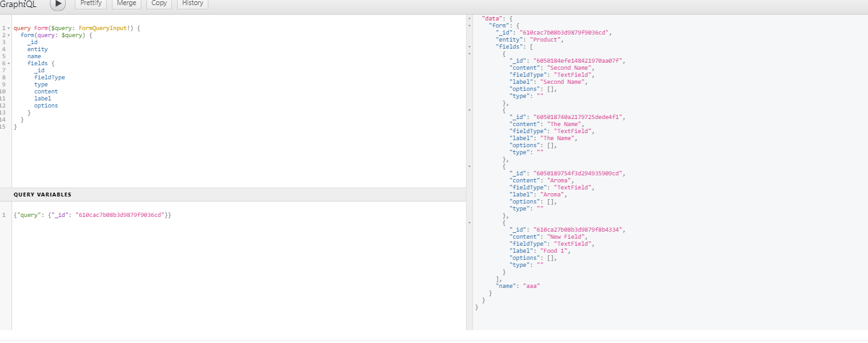Screen dimensions: 868x343
Task: Click the "Product" entity value in the results
Action: (547, 40)
